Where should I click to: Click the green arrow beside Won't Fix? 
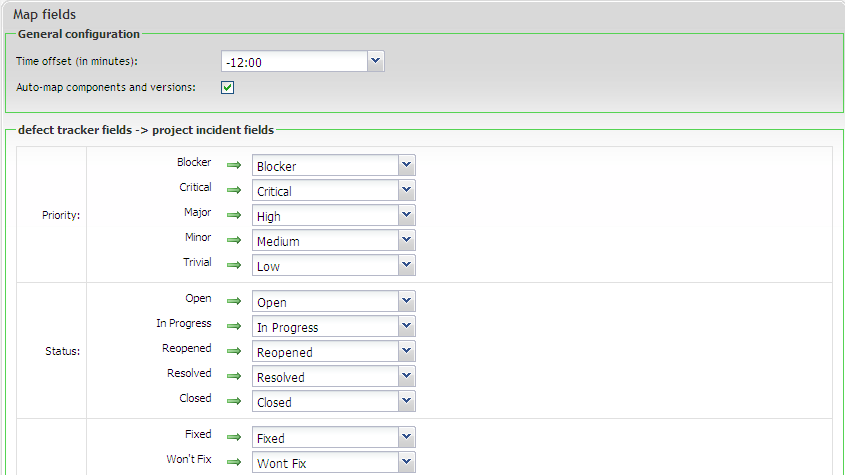[234, 461]
